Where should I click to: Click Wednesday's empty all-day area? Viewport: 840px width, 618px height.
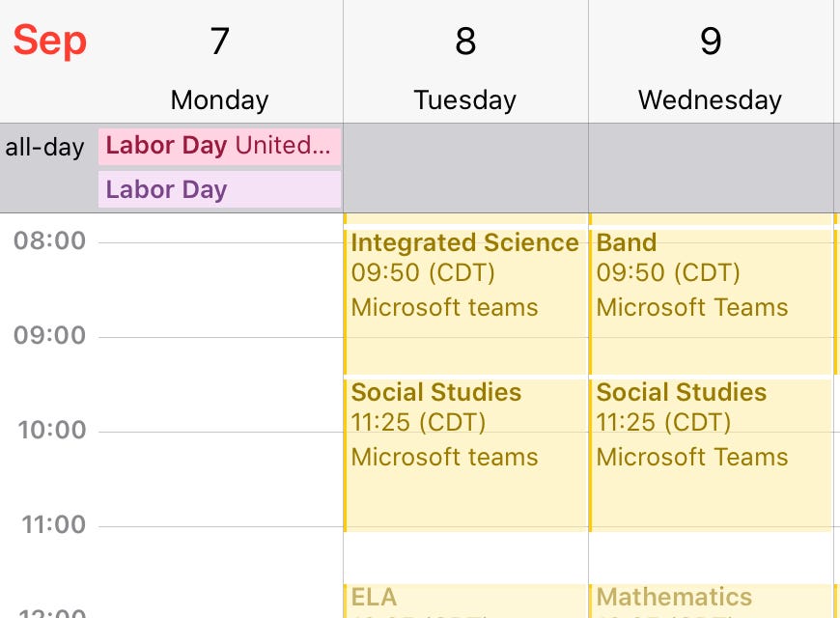tap(711, 167)
